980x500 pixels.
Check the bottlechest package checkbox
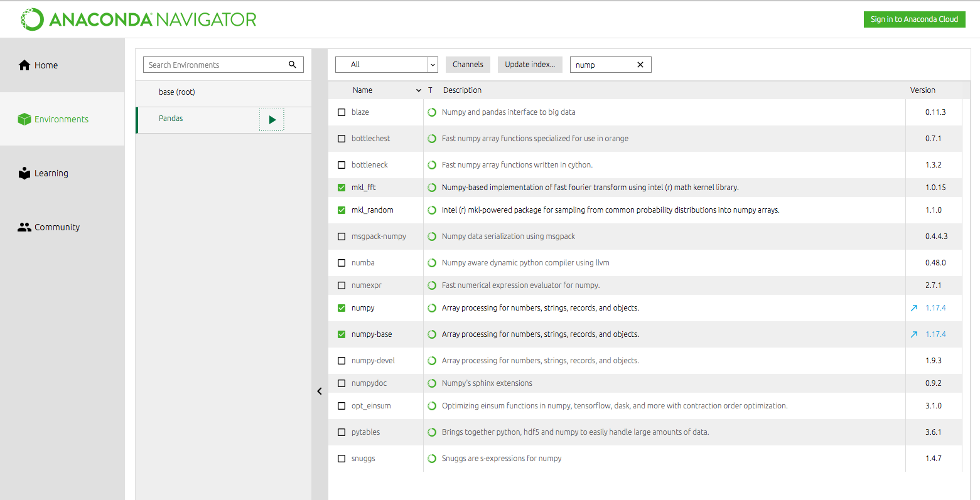coord(342,139)
